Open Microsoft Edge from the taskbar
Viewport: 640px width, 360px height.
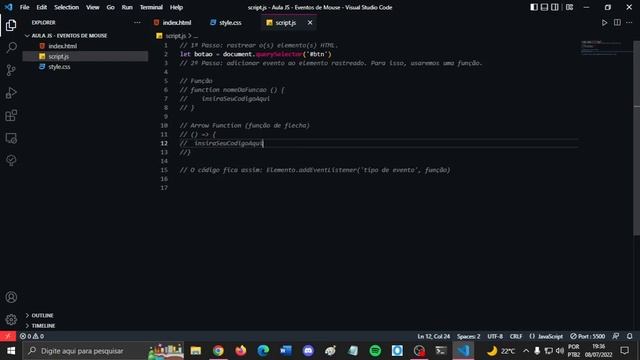click(x=263, y=351)
